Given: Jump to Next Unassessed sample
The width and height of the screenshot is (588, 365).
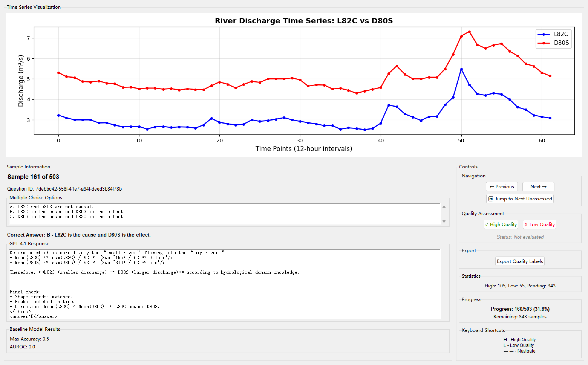Looking at the screenshot, I should (x=520, y=199).
